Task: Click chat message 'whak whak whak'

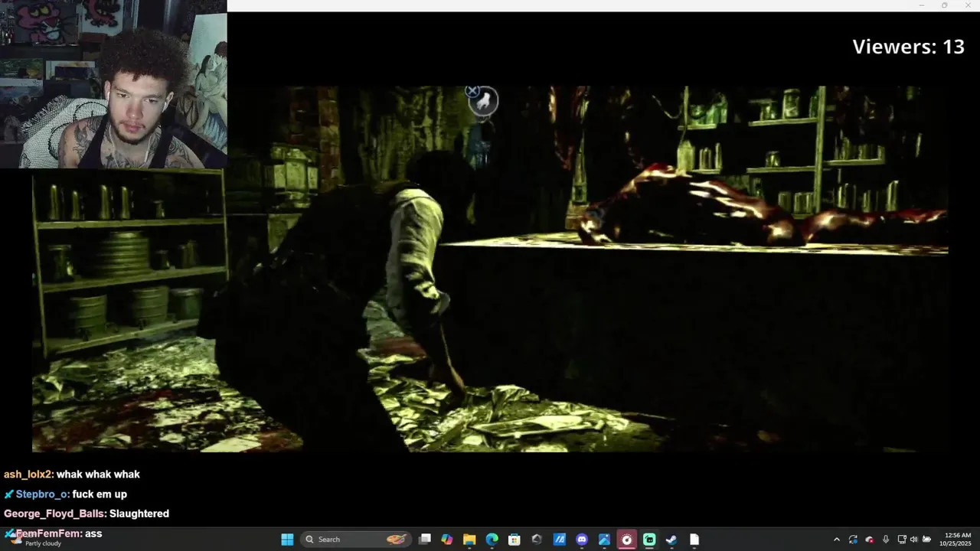Action: pyautogui.click(x=98, y=474)
